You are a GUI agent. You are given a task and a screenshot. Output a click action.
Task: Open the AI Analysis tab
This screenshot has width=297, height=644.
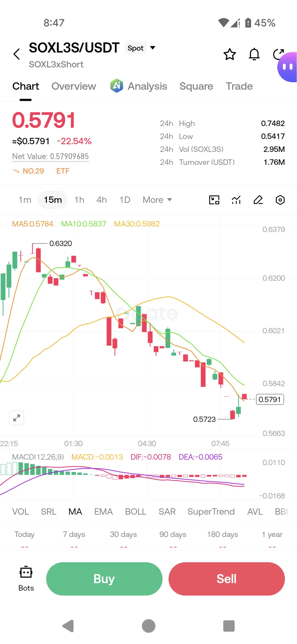click(139, 86)
